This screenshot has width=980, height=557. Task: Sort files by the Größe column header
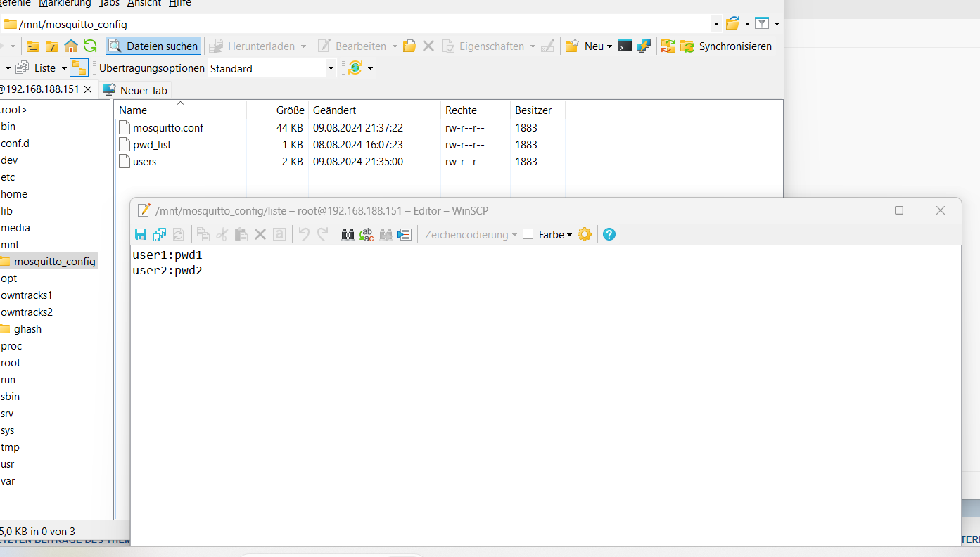[277, 110]
